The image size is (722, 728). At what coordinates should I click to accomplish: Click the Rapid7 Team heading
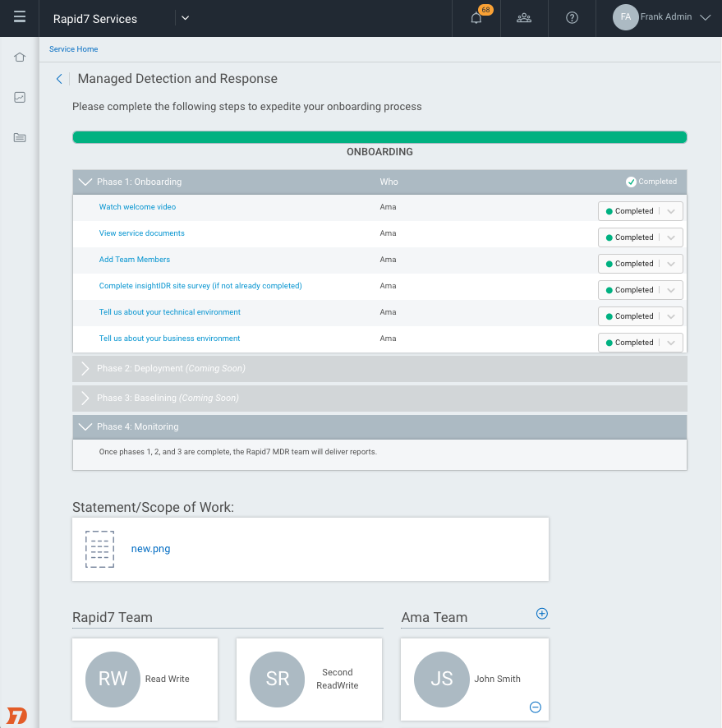113,618
